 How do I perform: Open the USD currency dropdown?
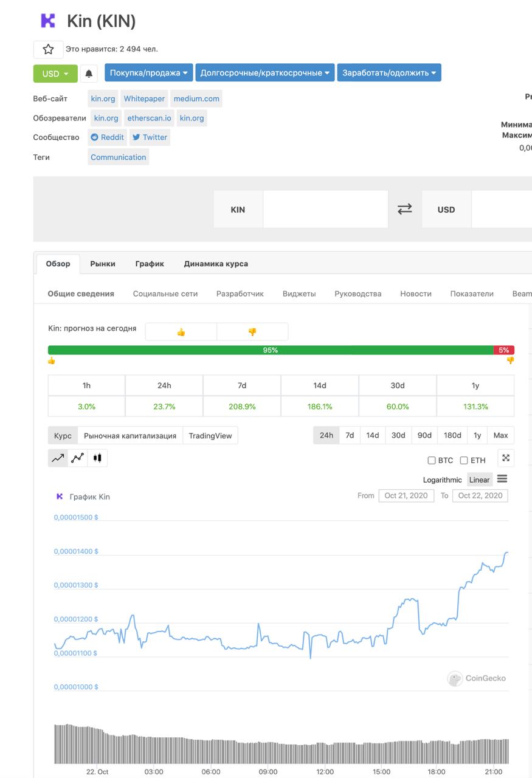click(55, 74)
